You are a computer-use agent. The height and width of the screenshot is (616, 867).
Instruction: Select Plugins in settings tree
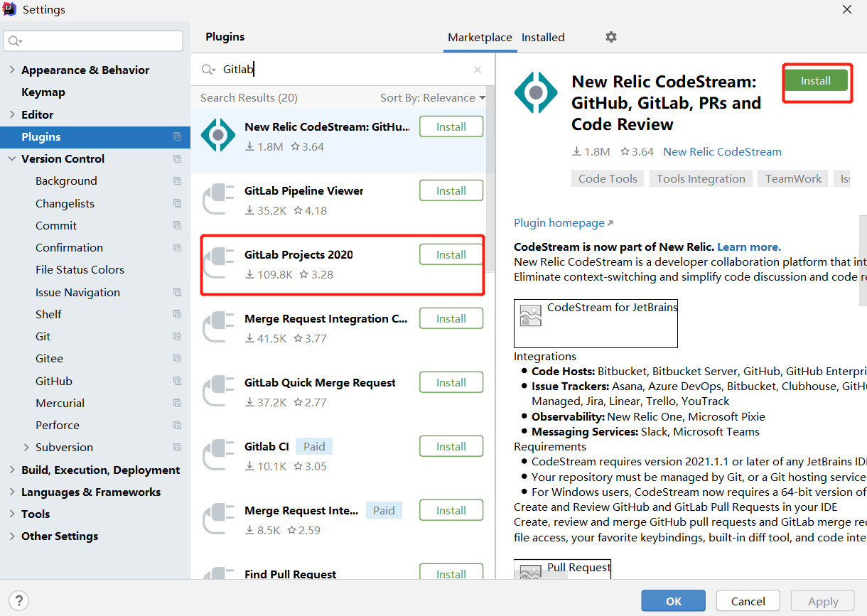click(x=95, y=136)
